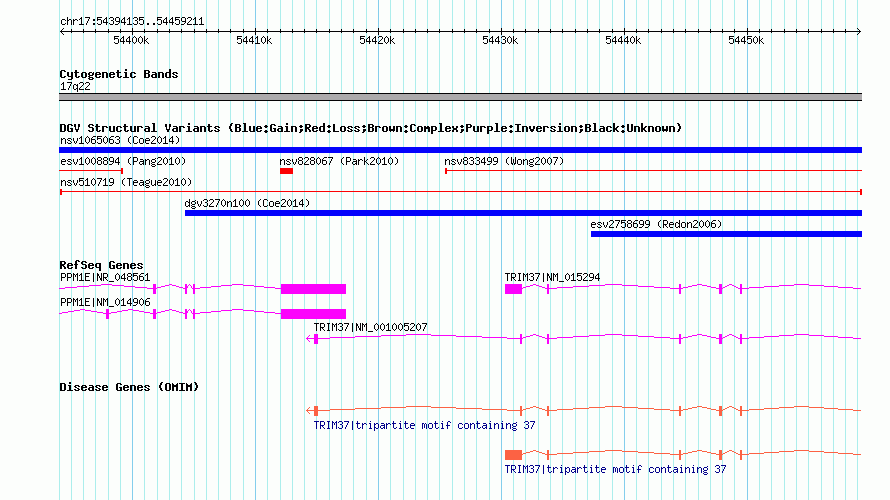Image resolution: width=890 pixels, height=500 pixels.
Task: Open TRIM37|NM_001005207 transcript label
Action: (x=370, y=327)
